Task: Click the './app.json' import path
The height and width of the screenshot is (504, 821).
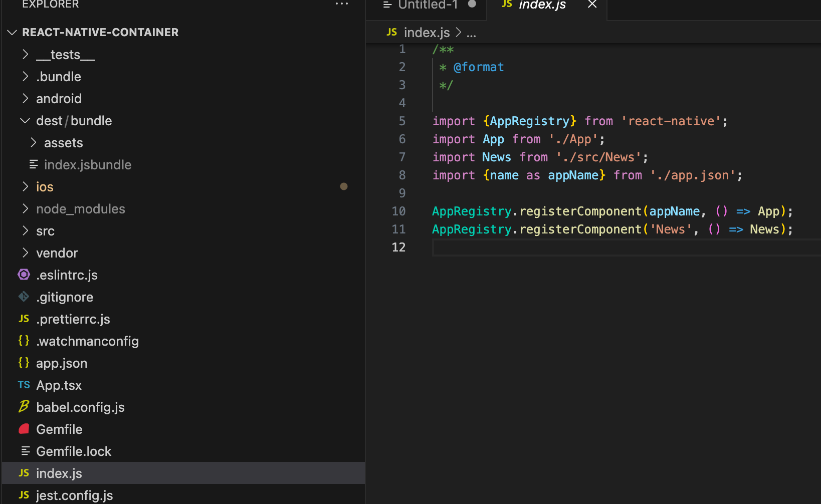Action: click(x=693, y=175)
